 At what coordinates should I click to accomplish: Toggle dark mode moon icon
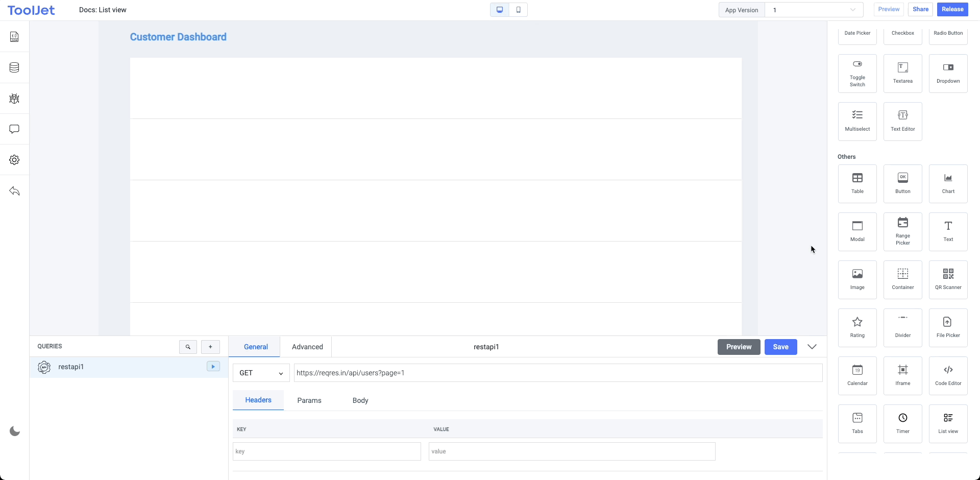click(x=15, y=431)
